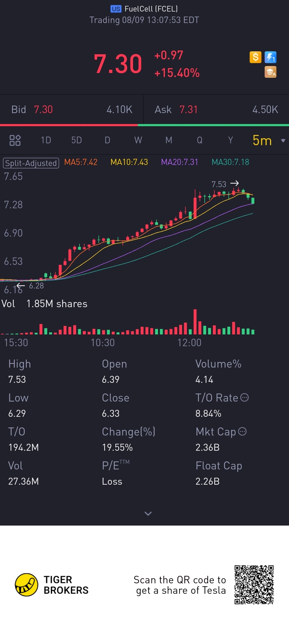Tap the Mkt Cap info icon
Screen dimensions: 289x644
pyautogui.click(x=242, y=431)
